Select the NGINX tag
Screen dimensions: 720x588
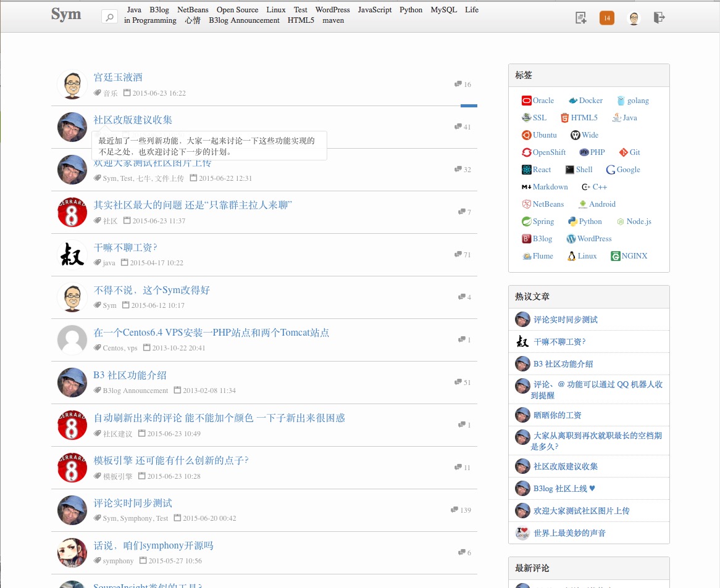point(629,256)
